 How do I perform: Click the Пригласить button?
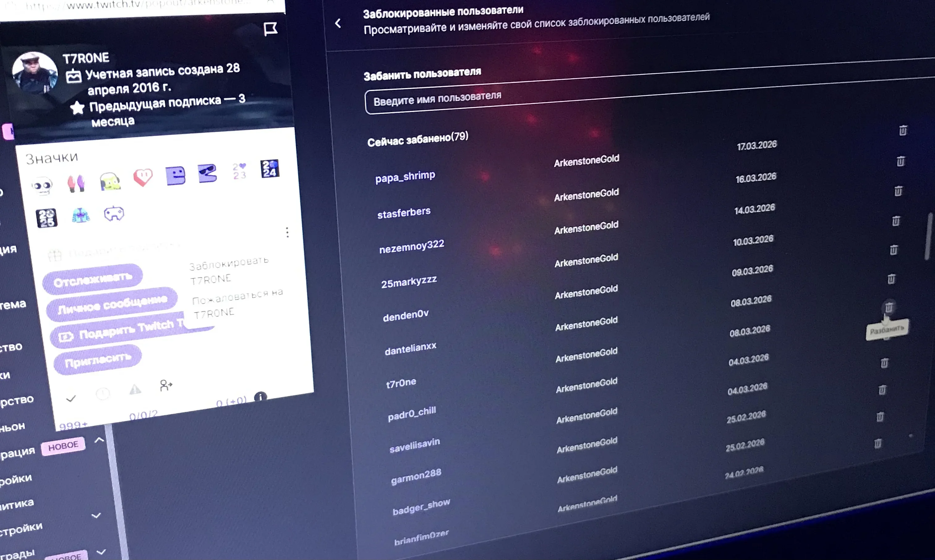tap(97, 360)
